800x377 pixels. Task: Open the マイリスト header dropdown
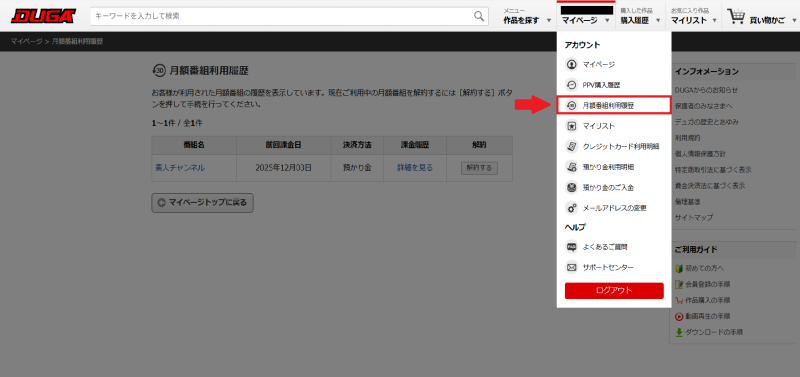click(x=693, y=16)
